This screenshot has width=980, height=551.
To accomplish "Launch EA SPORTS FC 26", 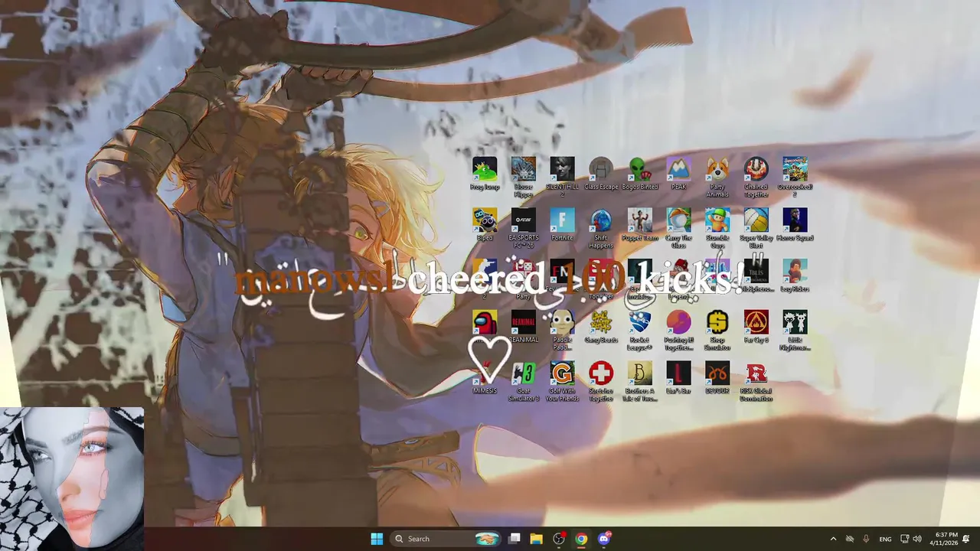I will (524, 229).
